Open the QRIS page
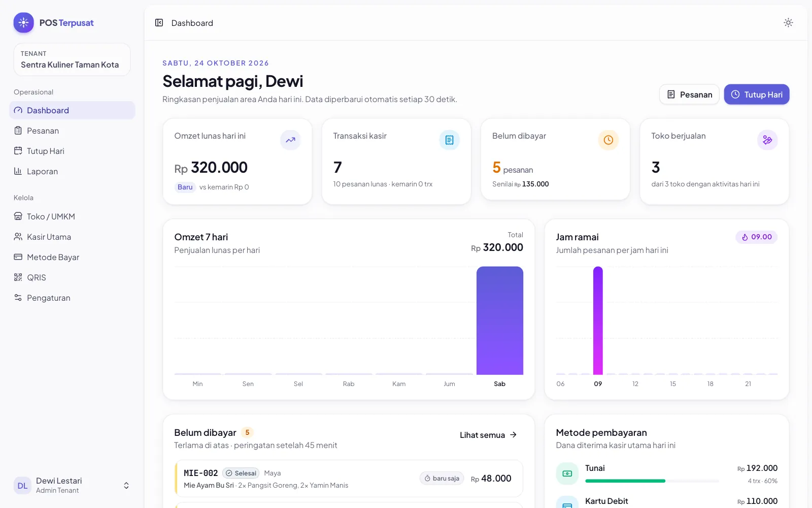812x508 pixels. 72,277
